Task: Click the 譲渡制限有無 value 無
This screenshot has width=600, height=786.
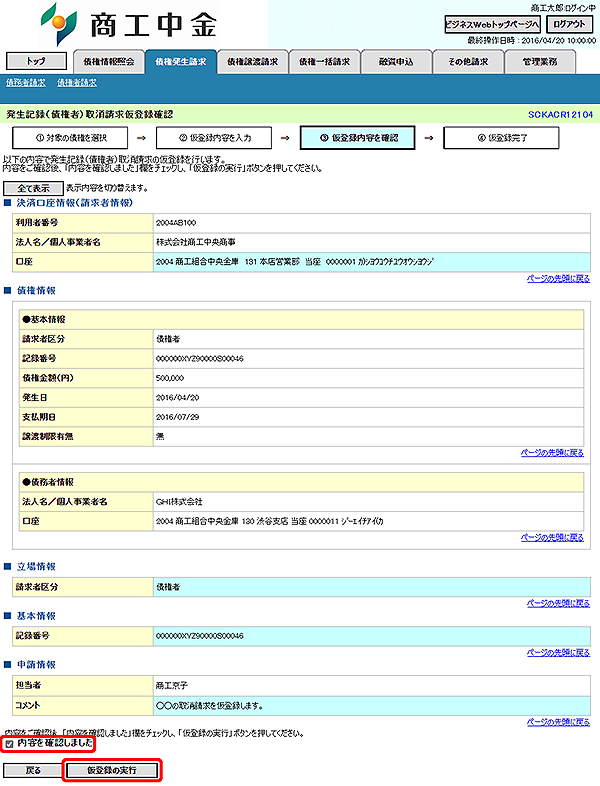Action: click(x=160, y=437)
